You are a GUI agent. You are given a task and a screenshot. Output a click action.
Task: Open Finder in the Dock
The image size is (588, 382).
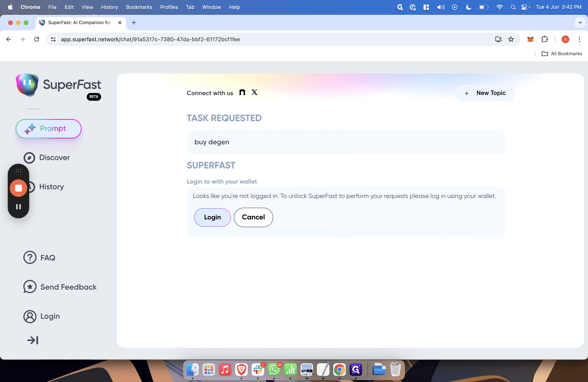tap(192, 369)
